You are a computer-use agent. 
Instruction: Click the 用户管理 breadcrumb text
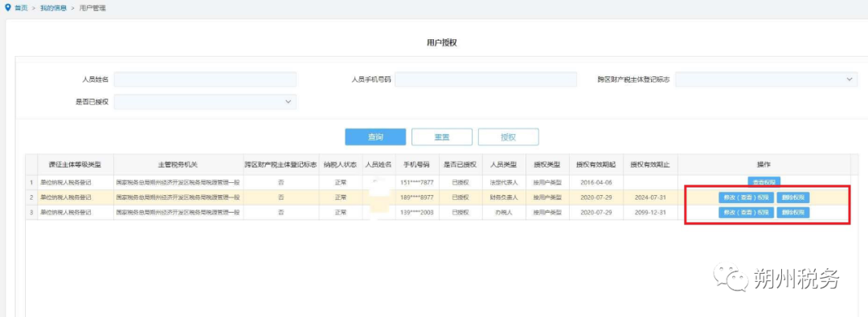(92, 8)
